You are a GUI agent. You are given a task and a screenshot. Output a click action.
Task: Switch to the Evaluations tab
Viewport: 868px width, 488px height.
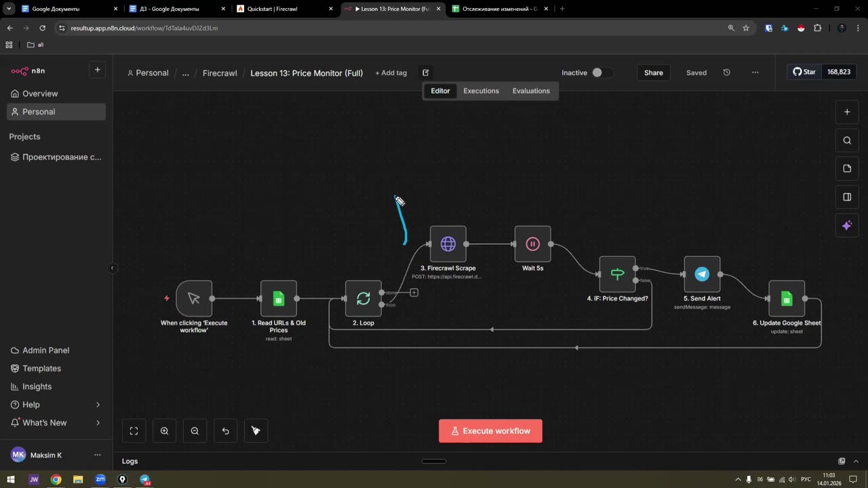coord(531,91)
